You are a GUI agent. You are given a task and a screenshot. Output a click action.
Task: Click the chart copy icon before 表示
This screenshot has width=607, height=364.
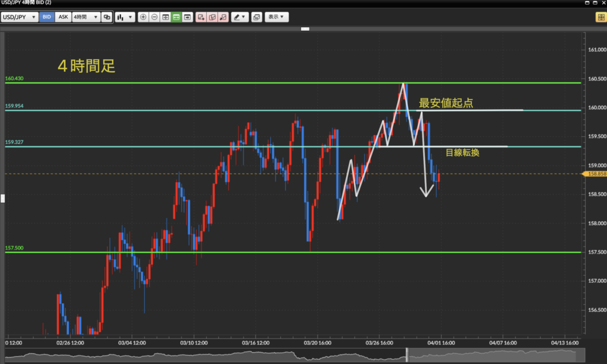[x=256, y=17]
